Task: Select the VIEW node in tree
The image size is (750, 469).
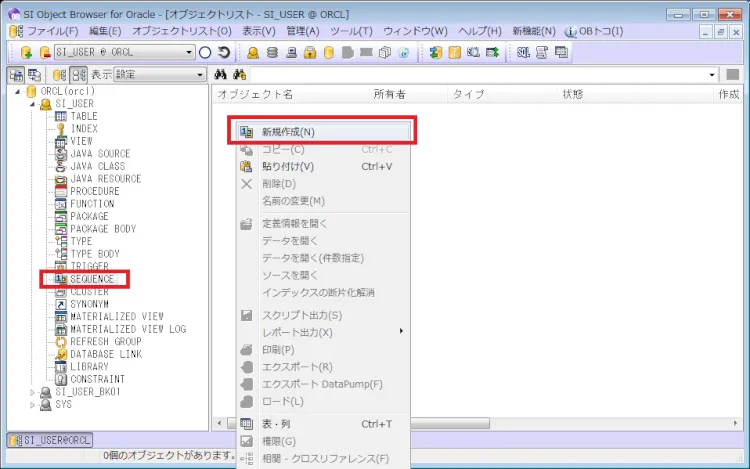Action: pyautogui.click(x=81, y=141)
